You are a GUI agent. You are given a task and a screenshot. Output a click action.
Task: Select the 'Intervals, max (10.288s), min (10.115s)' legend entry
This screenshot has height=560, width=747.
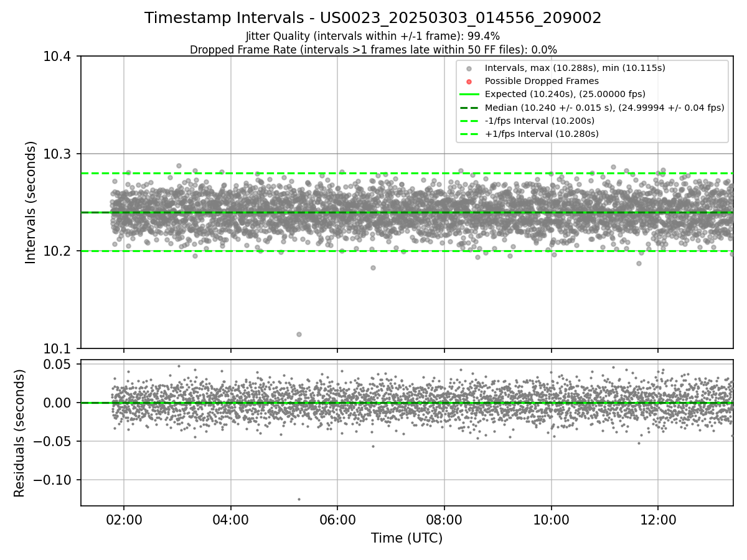[575, 68]
